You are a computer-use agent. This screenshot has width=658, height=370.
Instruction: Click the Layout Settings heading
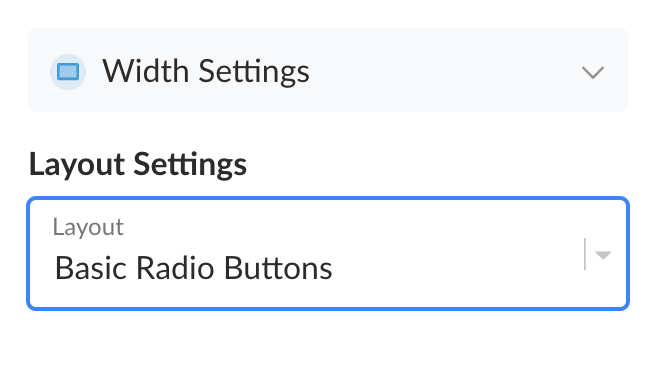[138, 165]
